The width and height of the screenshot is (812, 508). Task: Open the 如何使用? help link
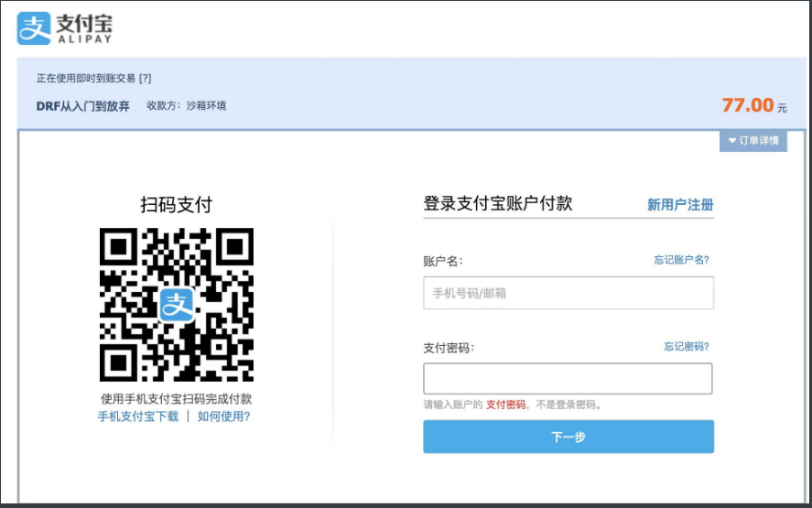(223, 416)
